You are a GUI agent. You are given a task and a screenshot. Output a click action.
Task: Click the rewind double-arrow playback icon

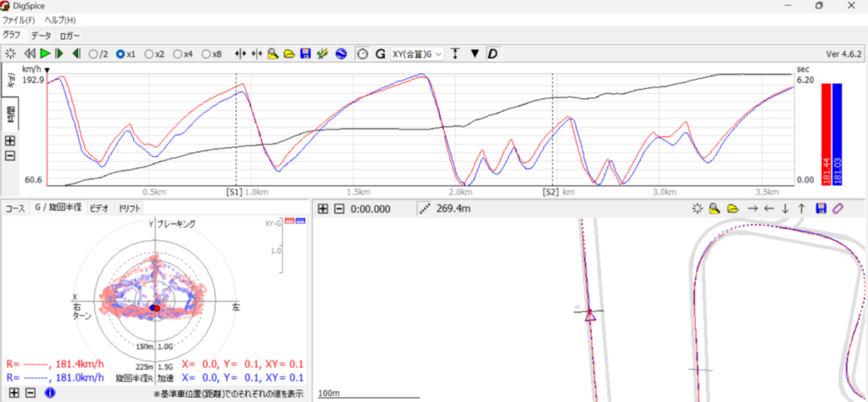tap(30, 54)
